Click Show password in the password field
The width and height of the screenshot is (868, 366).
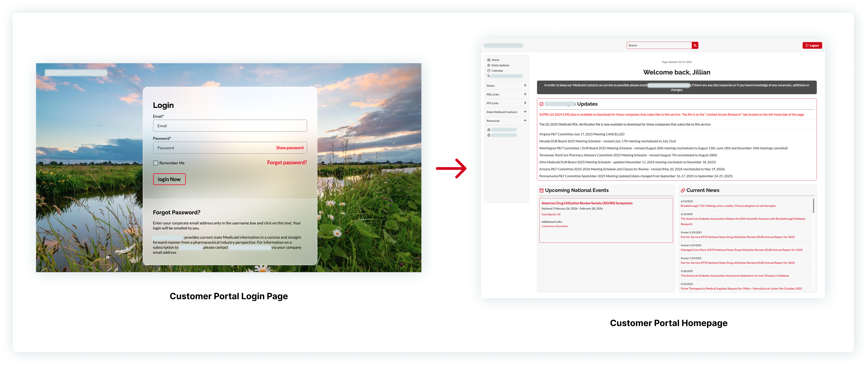click(x=290, y=148)
